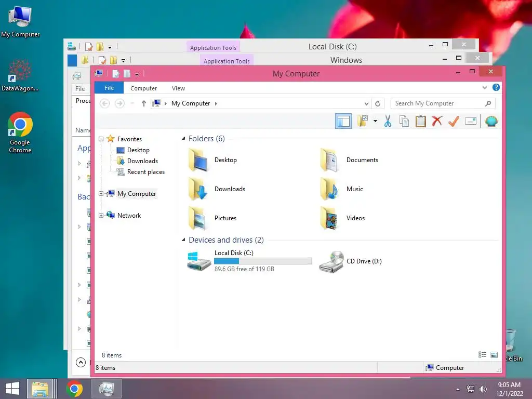The height and width of the screenshot is (399, 532).
Task: Open the quick access toolbar dropdown in My Computer
Action: point(137,74)
